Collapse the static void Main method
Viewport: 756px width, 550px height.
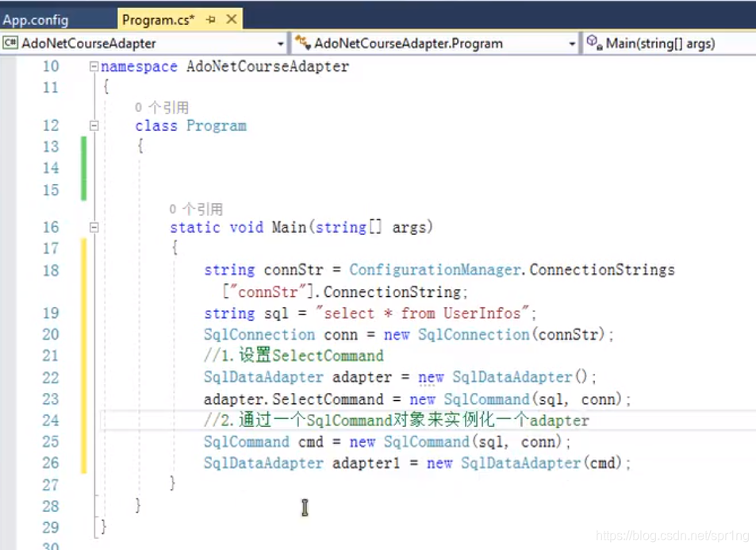coord(94,227)
